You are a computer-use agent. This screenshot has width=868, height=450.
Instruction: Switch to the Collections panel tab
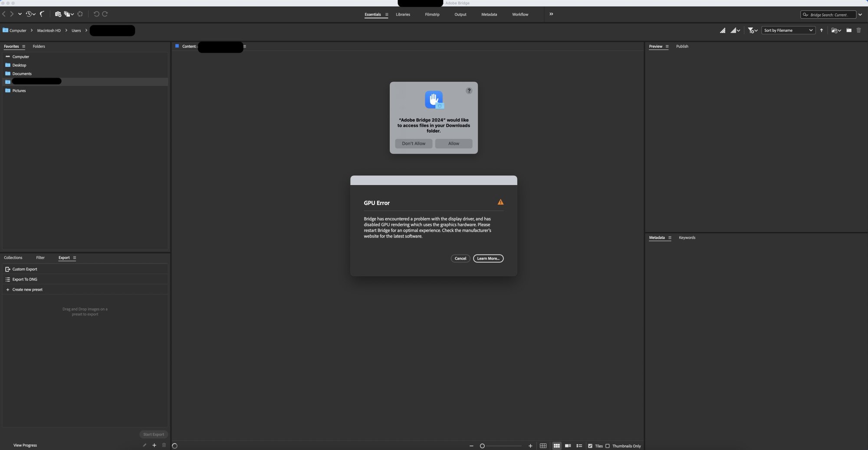pos(13,258)
